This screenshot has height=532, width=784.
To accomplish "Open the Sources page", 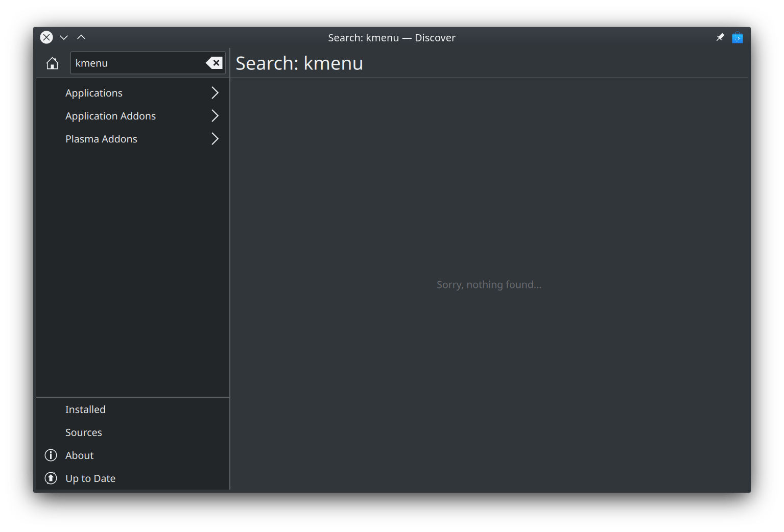I will pos(133,432).
